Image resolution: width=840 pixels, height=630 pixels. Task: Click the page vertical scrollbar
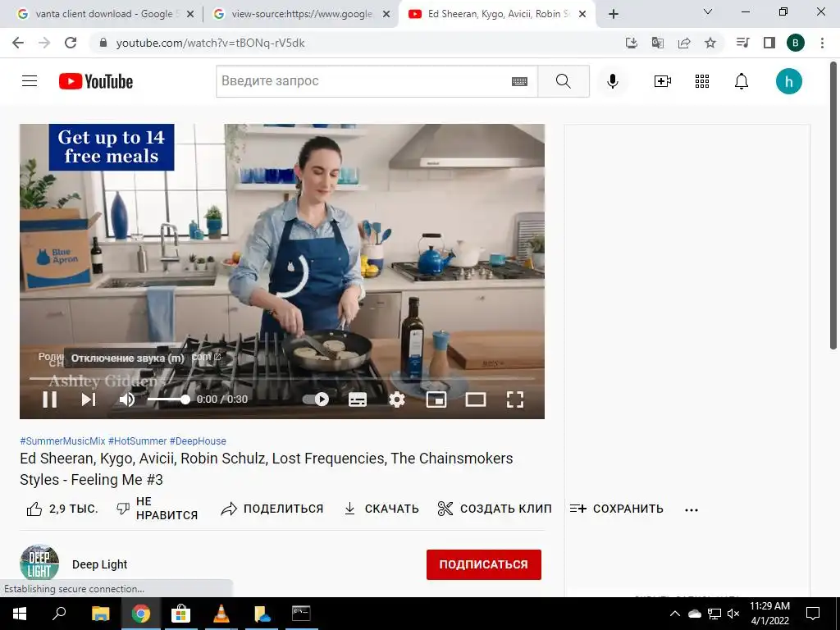(833, 206)
